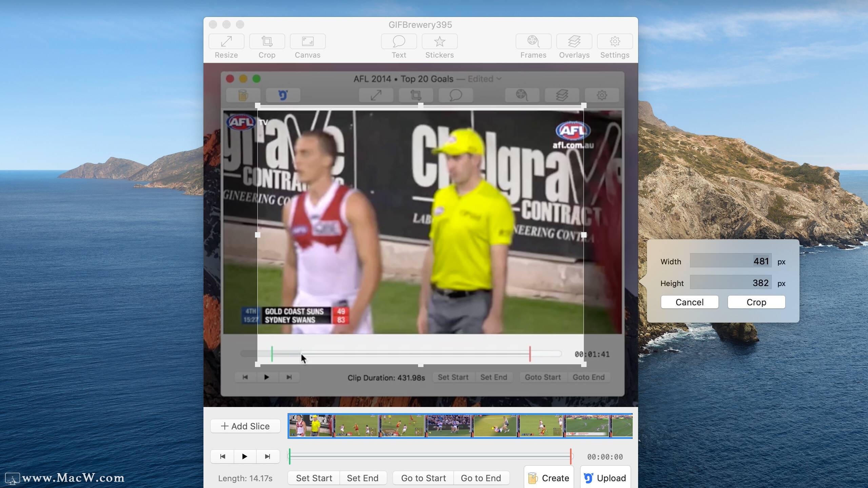Play the clip in main controls
Viewport: 868px width, 488px height.
tap(245, 456)
